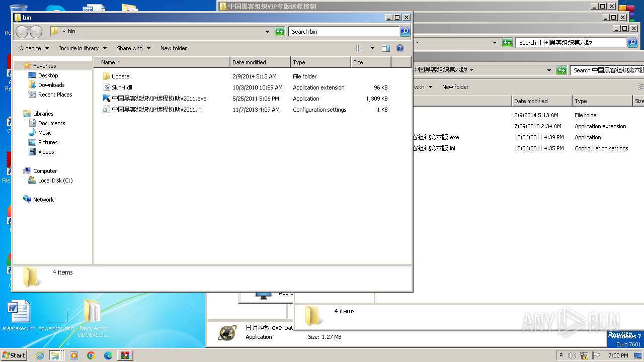The height and width of the screenshot is (362, 644).
Task: Click the network status tray icon
Action: (584, 355)
